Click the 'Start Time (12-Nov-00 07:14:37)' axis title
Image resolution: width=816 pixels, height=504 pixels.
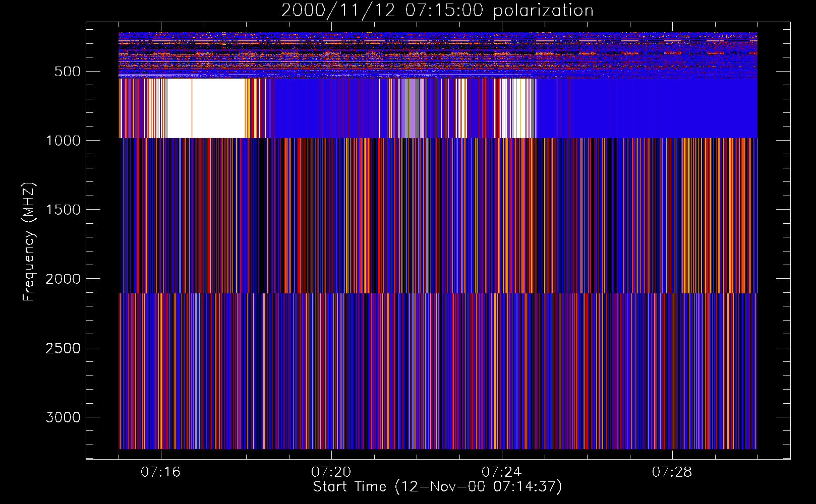(437, 487)
